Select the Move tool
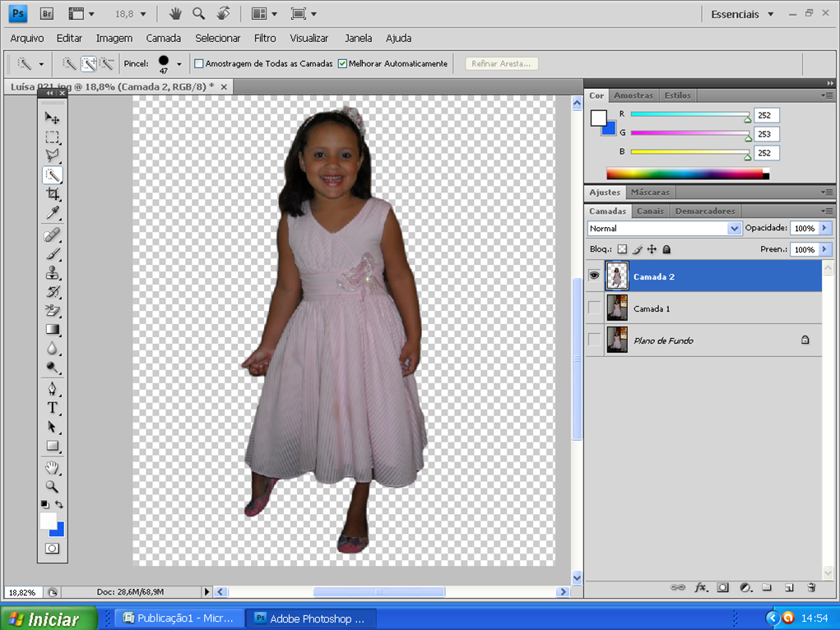Viewport: 840px width, 630px height. click(x=53, y=118)
